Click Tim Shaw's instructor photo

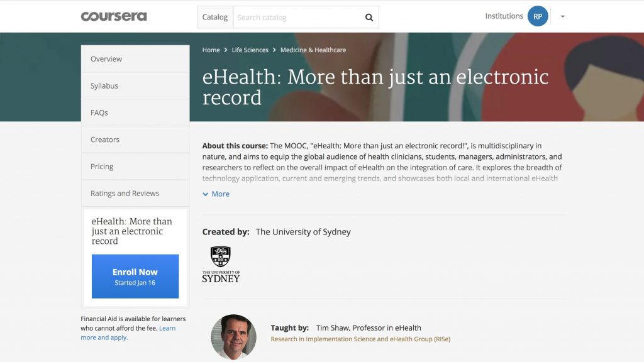234,337
